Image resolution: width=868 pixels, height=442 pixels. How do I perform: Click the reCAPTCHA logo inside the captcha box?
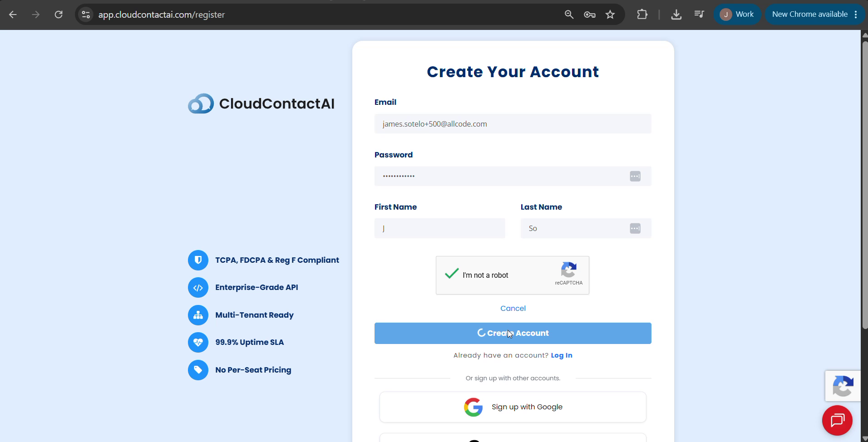(569, 270)
